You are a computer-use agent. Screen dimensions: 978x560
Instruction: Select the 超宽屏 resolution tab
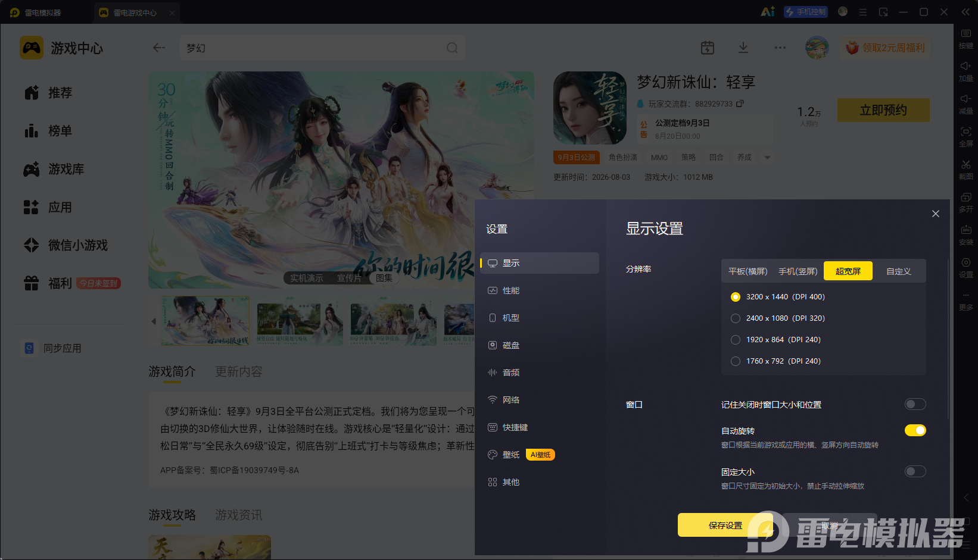tap(848, 271)
